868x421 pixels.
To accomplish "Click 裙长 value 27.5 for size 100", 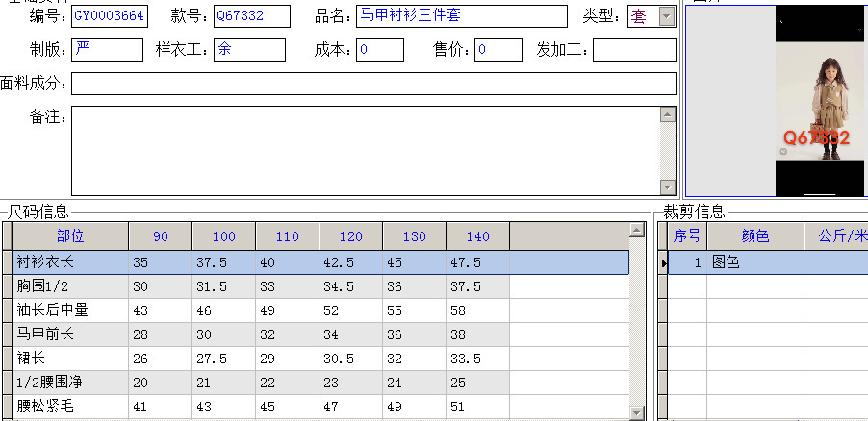I will point(223,359).
